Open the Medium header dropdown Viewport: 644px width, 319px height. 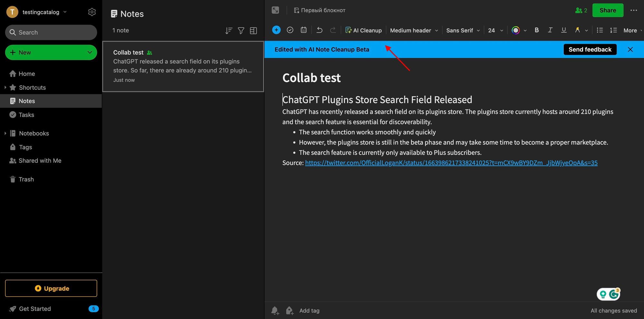413,30
